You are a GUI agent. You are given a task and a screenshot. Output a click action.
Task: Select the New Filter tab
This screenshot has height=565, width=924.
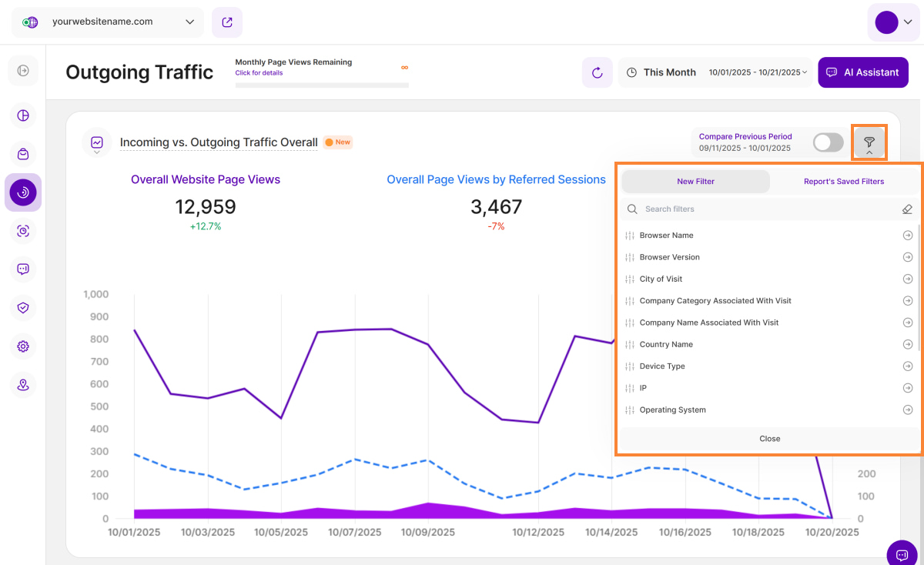coord(695,182)
